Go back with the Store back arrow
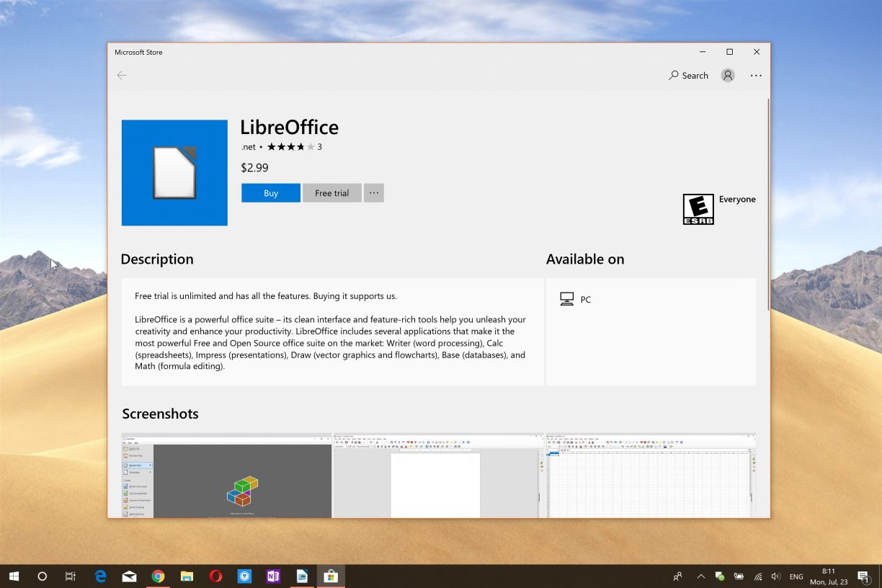882x588 pixels. click(x=122, y=76)
